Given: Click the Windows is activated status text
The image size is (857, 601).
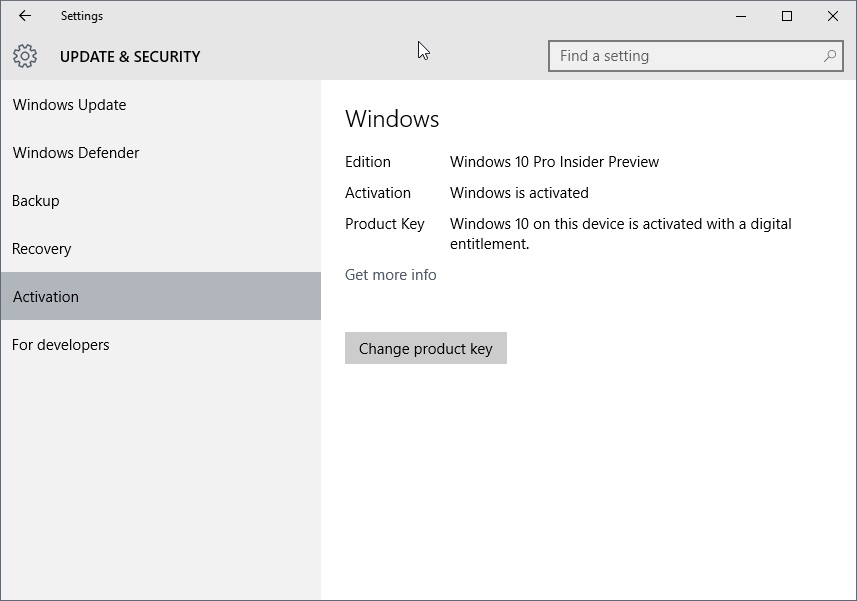Looking at the screenshot, I should click(x=516, y=192).
